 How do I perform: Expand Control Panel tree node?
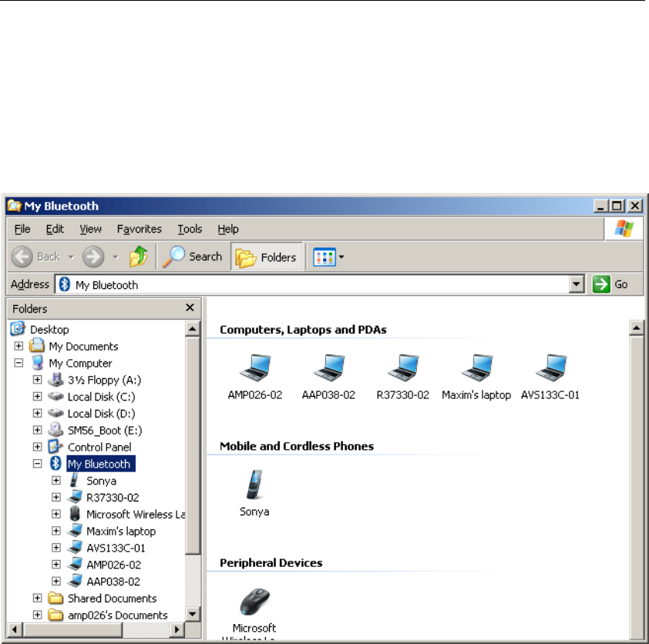tap(37, 447)
